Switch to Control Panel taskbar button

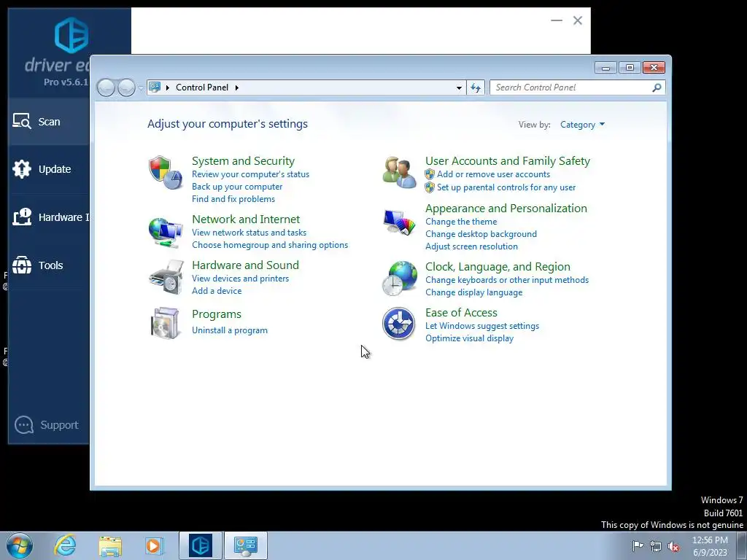(246, 545)
